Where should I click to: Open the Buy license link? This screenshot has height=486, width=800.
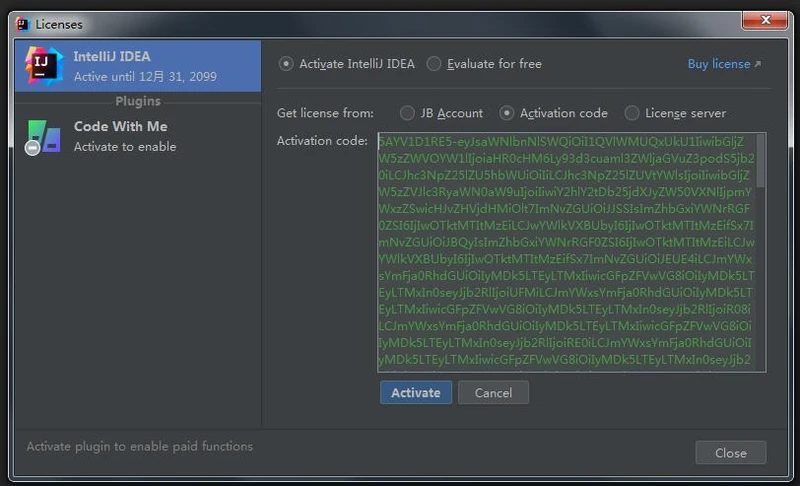[718, 64]
